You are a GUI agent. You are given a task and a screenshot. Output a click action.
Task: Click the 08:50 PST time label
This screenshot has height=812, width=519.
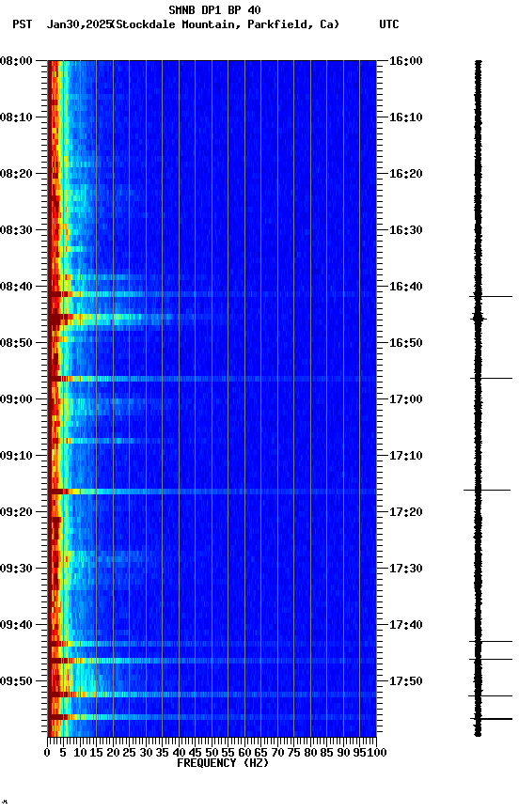tap(16, 343)
